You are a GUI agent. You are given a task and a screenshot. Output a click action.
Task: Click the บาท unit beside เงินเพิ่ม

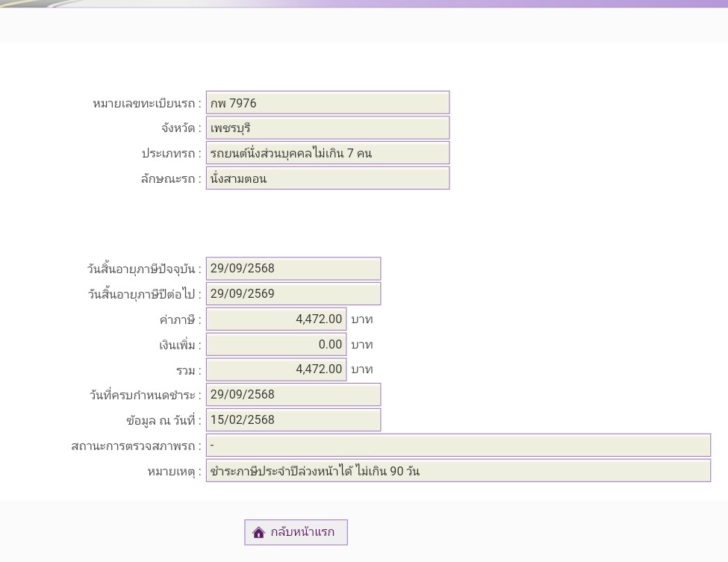(x=362, y=344)
